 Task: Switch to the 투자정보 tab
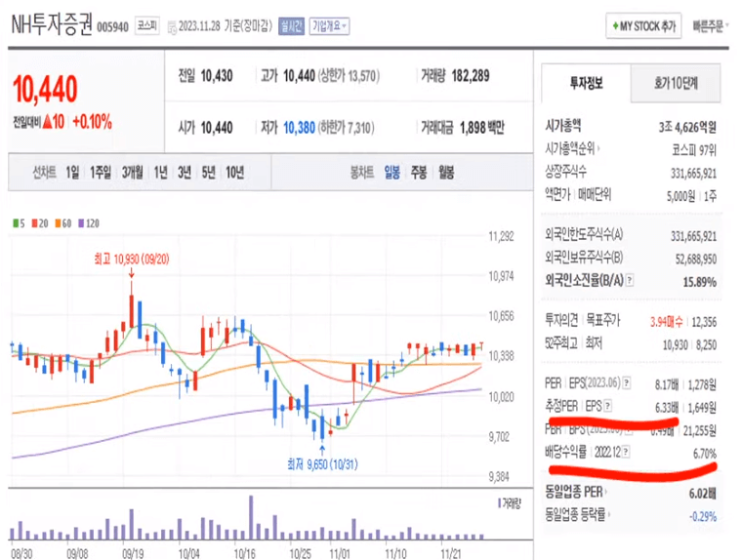(x=586, y=84)
